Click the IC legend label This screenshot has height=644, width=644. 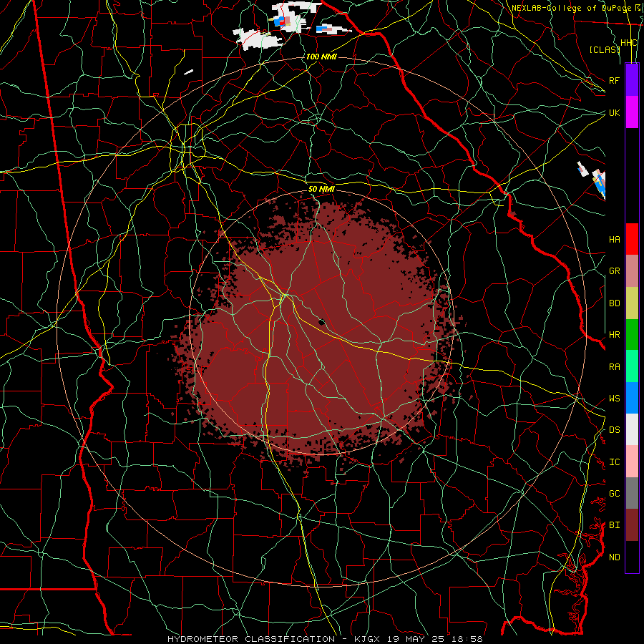tap(614, 462)
